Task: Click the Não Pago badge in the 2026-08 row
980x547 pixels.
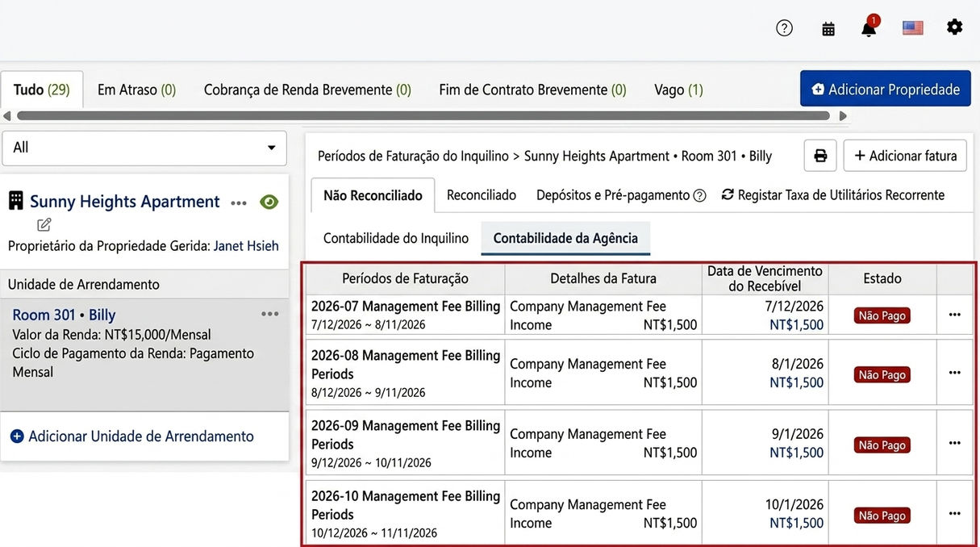Action: 882,374
